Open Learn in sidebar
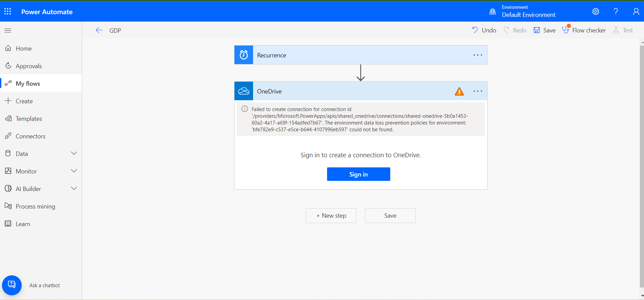 [41, 224]
